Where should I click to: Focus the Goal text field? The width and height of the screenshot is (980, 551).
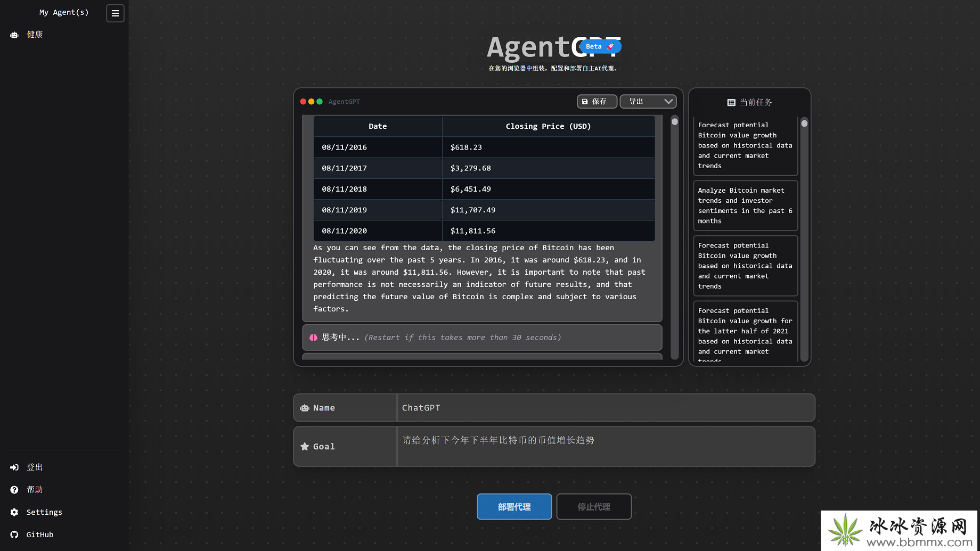click(605, 446)
